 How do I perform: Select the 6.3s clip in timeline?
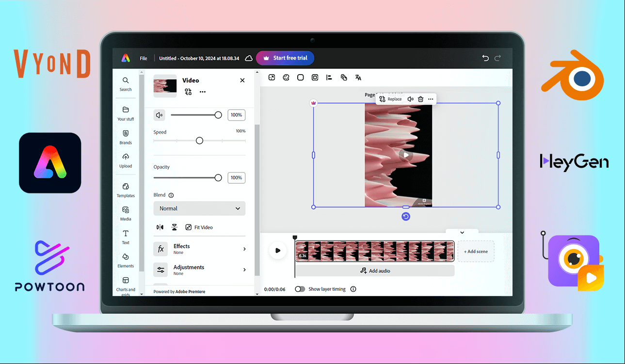point(375,251)
